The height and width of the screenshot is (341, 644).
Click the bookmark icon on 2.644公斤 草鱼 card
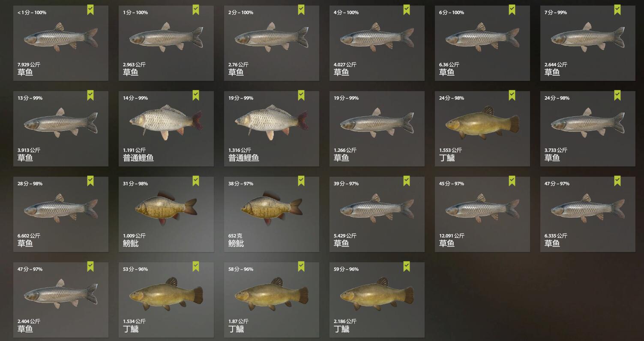617,10
